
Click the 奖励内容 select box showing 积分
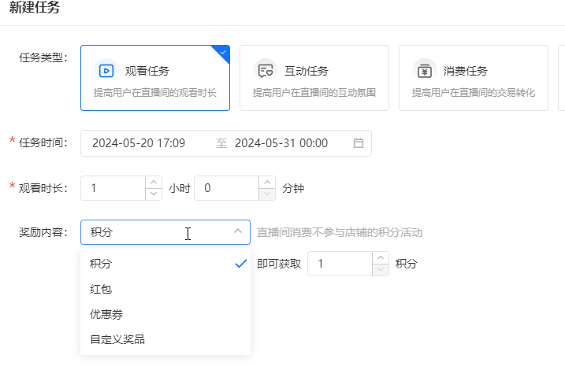(165, 232)
